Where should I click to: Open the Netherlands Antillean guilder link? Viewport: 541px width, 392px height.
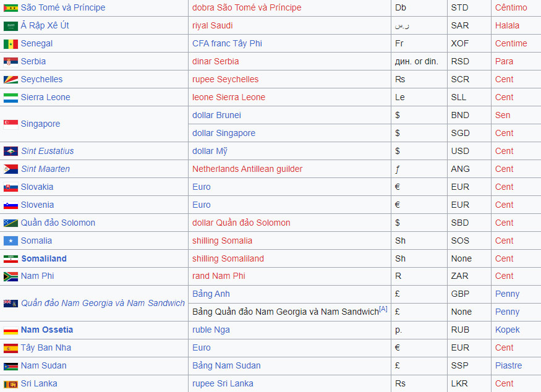247,169
